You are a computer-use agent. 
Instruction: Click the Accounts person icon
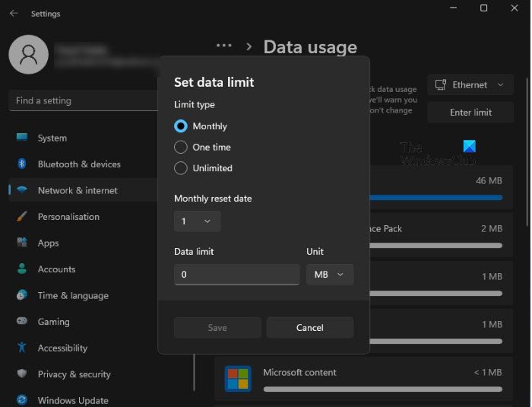22,269
